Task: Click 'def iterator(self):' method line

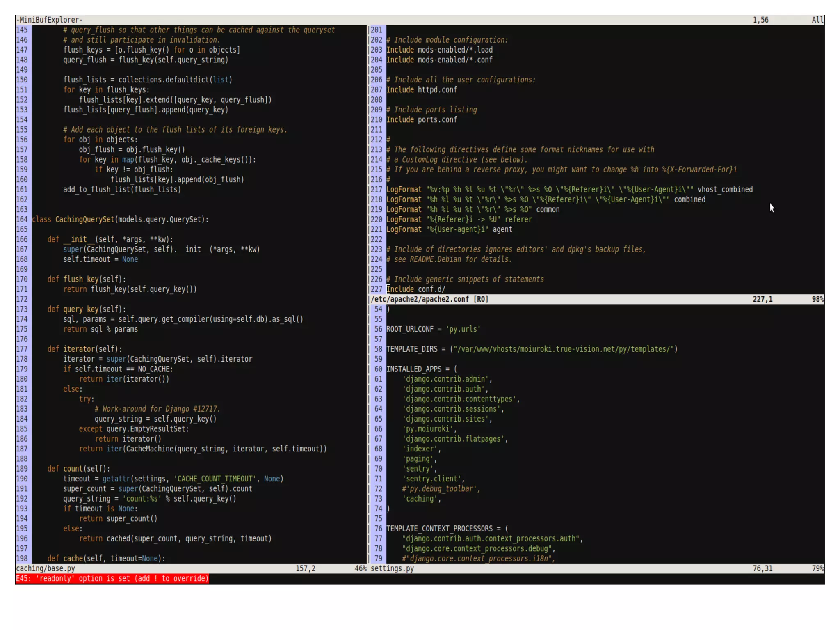Action: [84, 349]
